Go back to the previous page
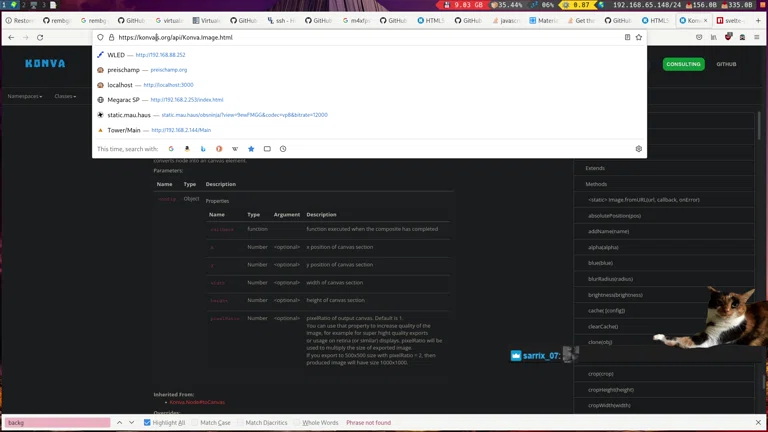This screenshot has height=432, width=768. point(11,37)
